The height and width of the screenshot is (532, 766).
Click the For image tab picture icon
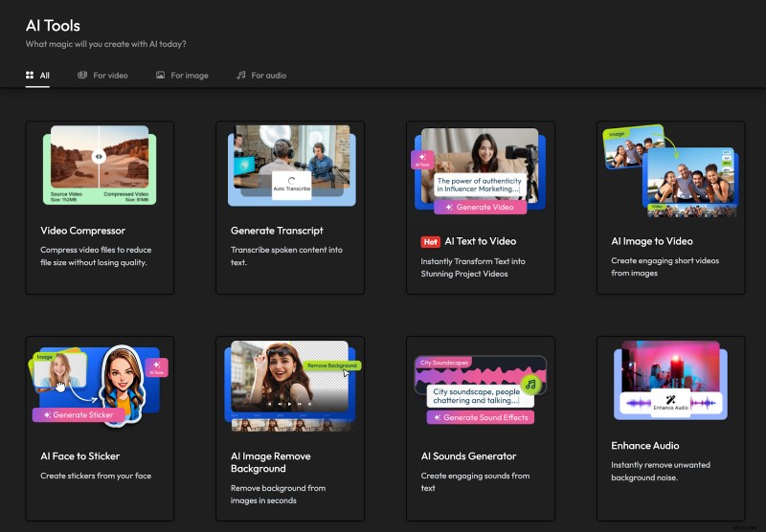pyautogui.click(x=161, y=75)
